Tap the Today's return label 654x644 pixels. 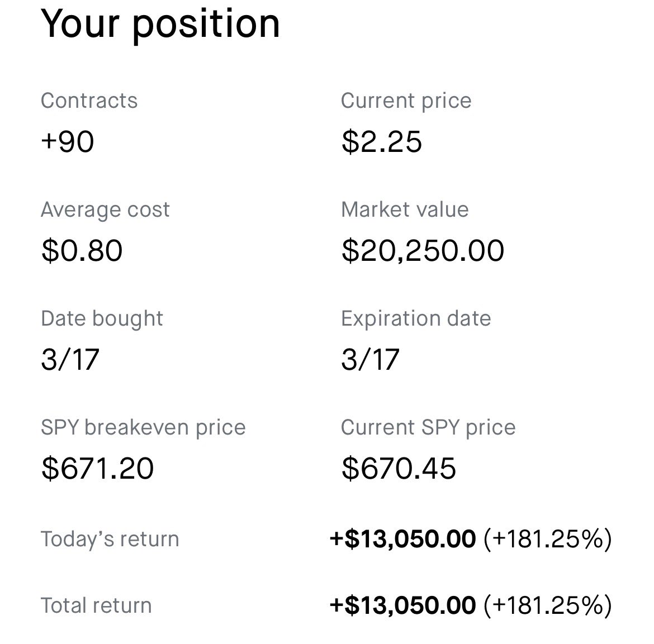tap(110, 539)
